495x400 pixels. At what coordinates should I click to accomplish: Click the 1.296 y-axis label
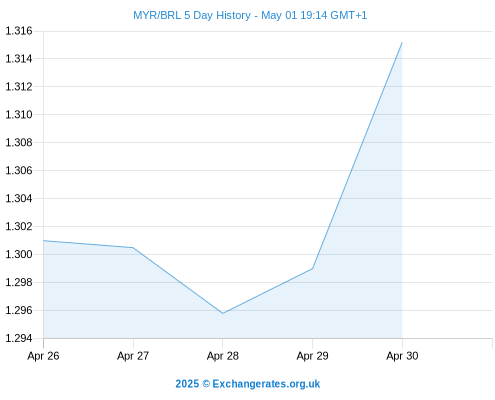19,310
